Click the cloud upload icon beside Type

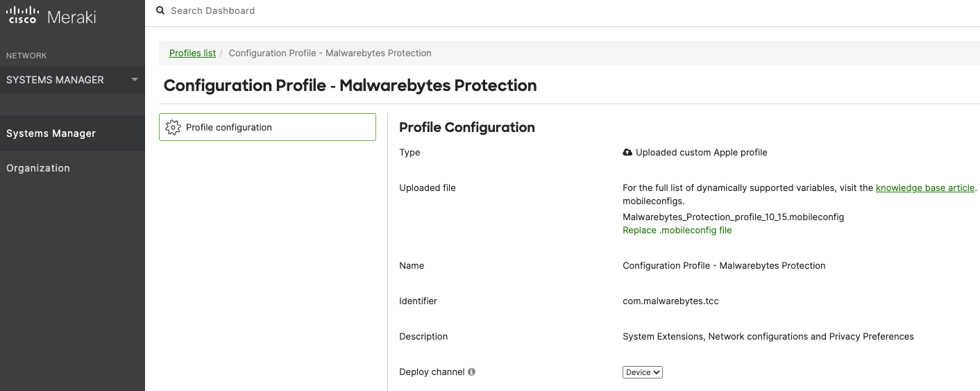(627, 152)
